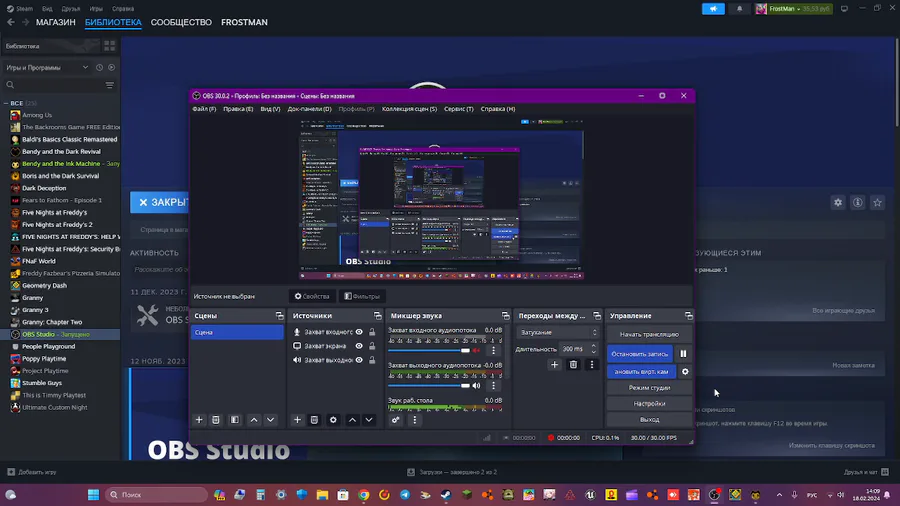Toggle lock on Захват выходного source
The image size is (900, 506).
click(372, 360)
